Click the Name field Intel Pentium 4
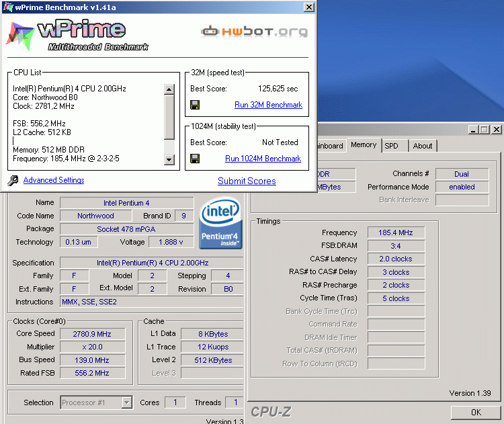This screenshot has height=424, width=504. (x=126, y=203)
